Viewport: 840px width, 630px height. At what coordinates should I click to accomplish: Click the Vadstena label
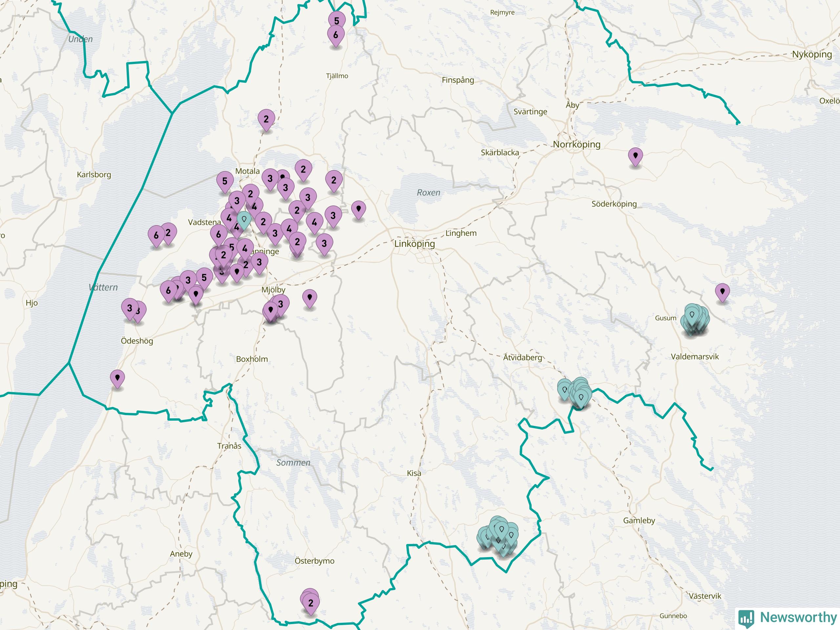click(204, 222)
